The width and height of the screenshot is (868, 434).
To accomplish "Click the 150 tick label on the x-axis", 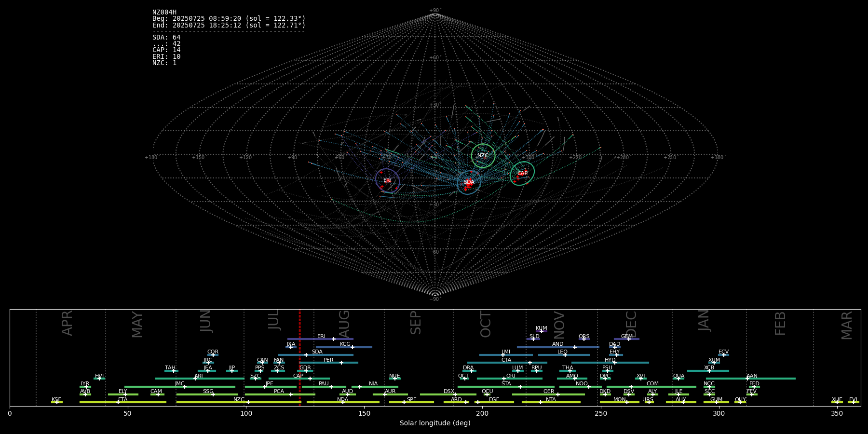I will coord(364,413).
